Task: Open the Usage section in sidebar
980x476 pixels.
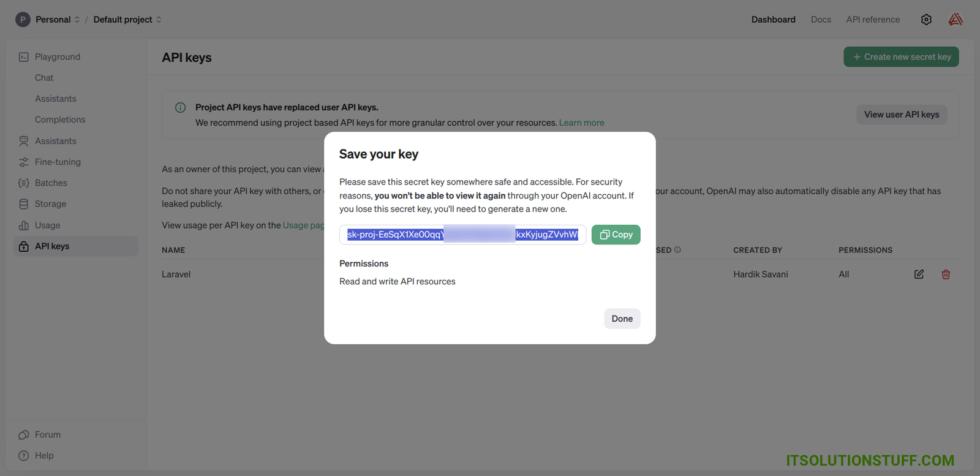Action: pyautogui.click(x=47, y=225)
